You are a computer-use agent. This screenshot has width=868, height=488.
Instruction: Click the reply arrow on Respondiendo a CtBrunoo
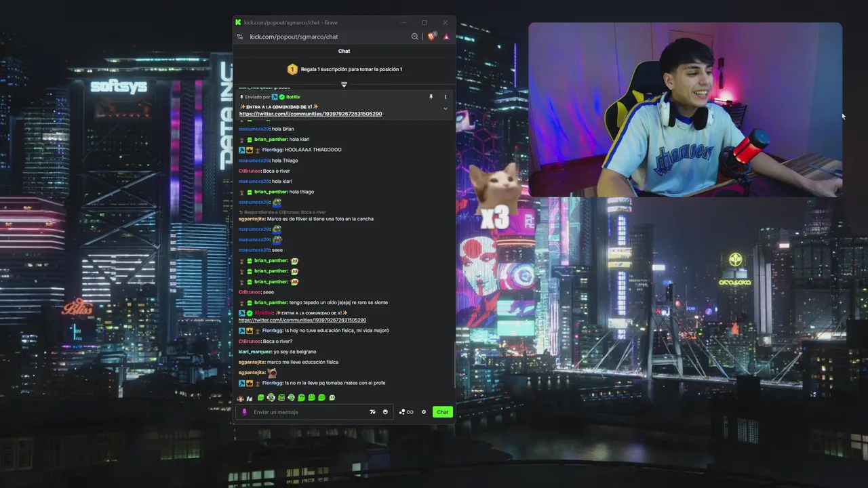(x=241, y=212)
